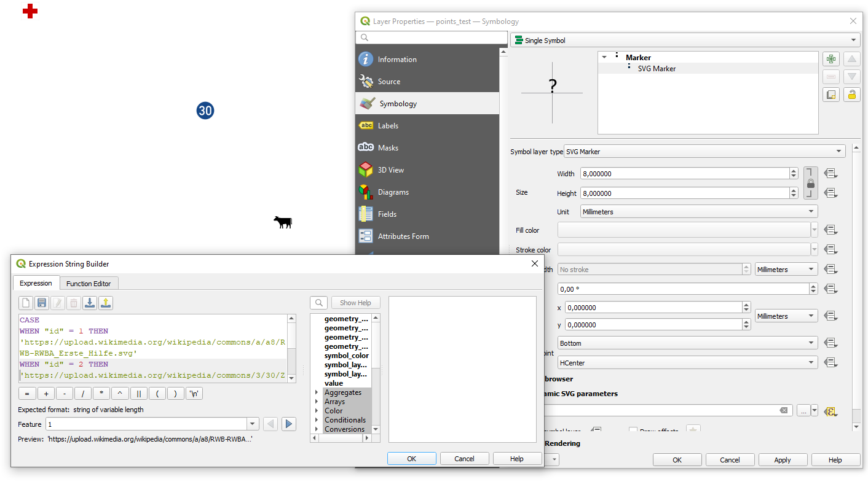Click the Stroke color swatch

point(684,250)
